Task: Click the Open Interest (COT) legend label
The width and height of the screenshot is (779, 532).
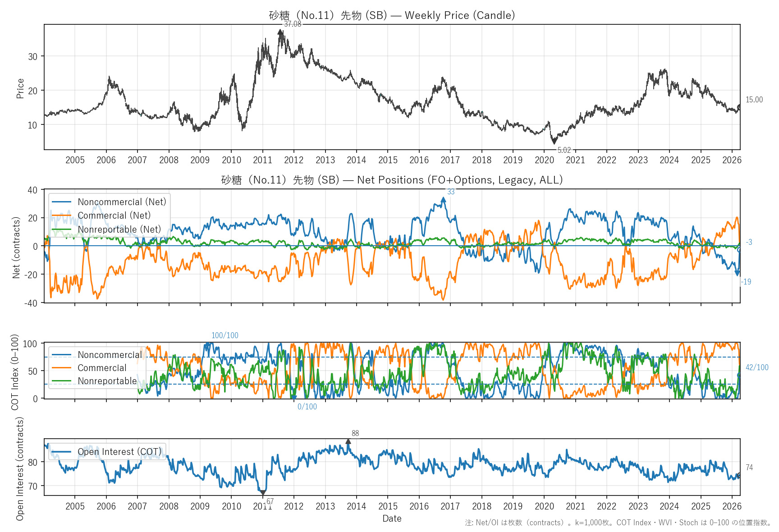Action: pos(119,452)
